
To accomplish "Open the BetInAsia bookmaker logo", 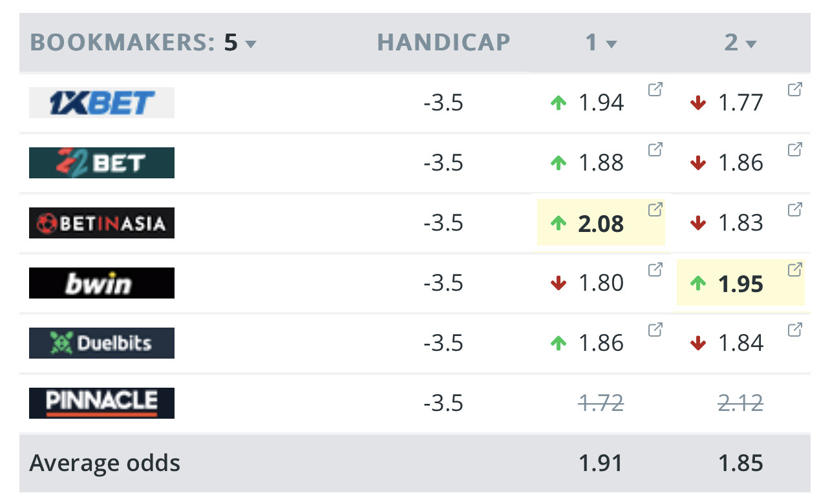I will coord(101,223).
